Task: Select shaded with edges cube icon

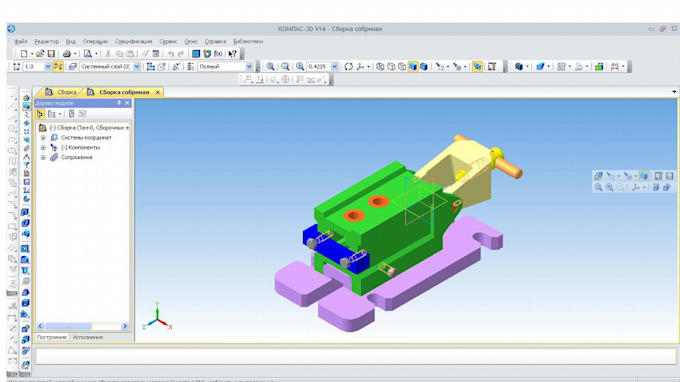Action: click(424, 66)
